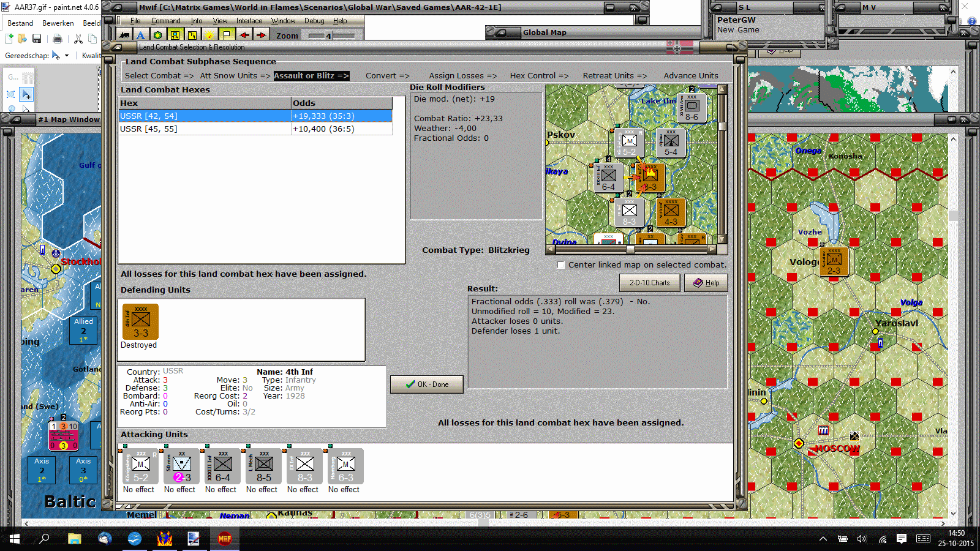This screenshot has width=980, height=551.
Task: Click the combat map scroll down arrow
Action: pyautogui.click(x=723, y=239)
